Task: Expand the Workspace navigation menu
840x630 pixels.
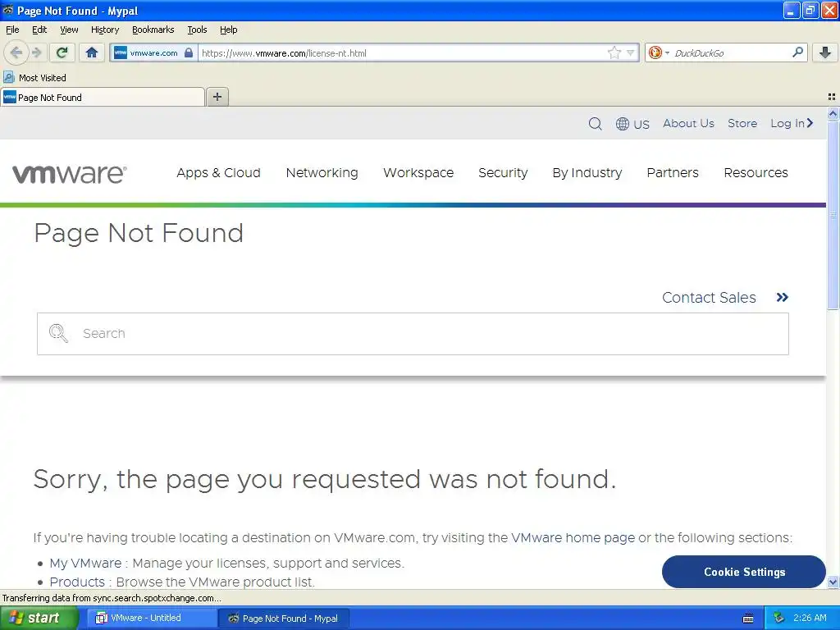Action: tap(418, 173)
